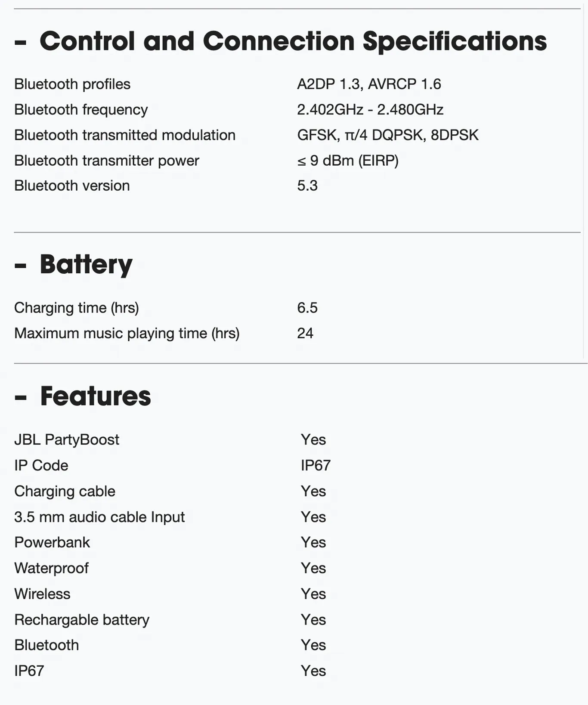Click the Bluetooth version value 5.3
The width and height of the screenshot is (588, 705).
[307, 186]
